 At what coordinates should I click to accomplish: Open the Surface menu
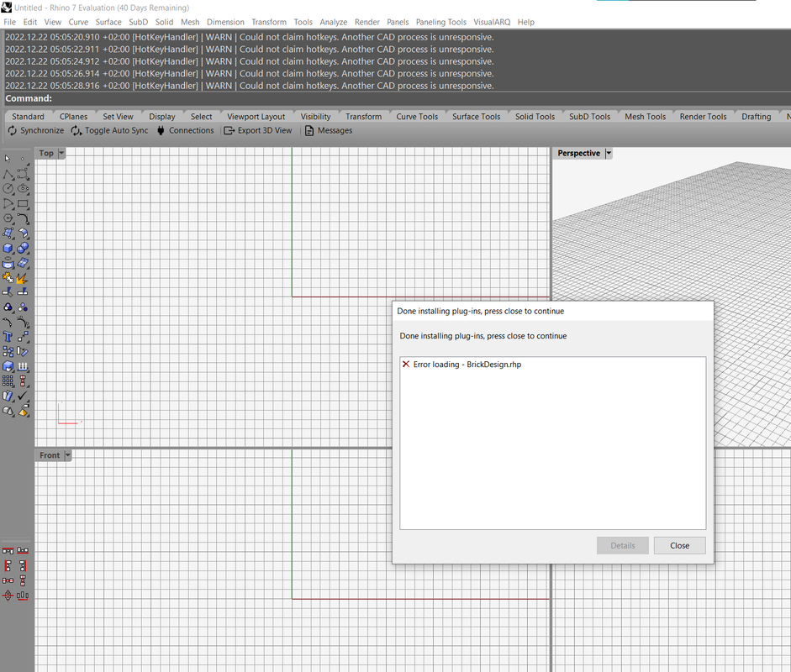[108, 22]
